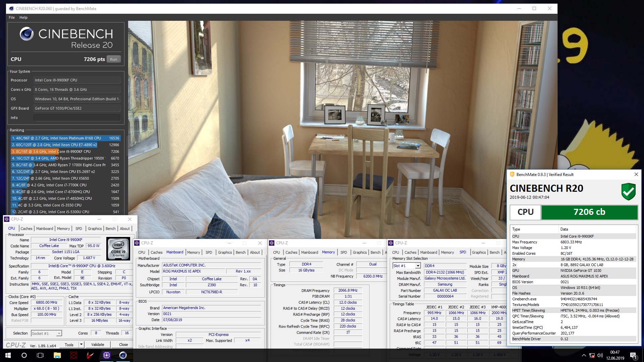The height and width of the screenshot is (362, 644).
Task: Click the Cinebench sphere logo beside CINEBENCH heading
Action: click(x=26, y=34)
